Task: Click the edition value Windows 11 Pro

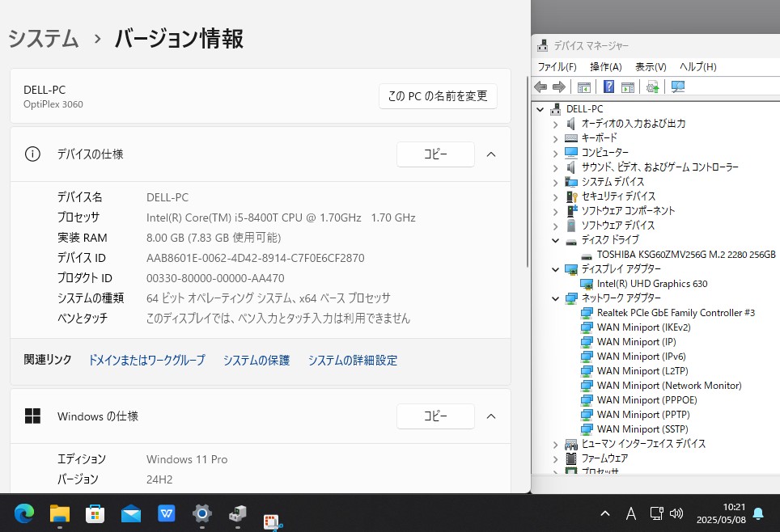Action: point(187,459)
